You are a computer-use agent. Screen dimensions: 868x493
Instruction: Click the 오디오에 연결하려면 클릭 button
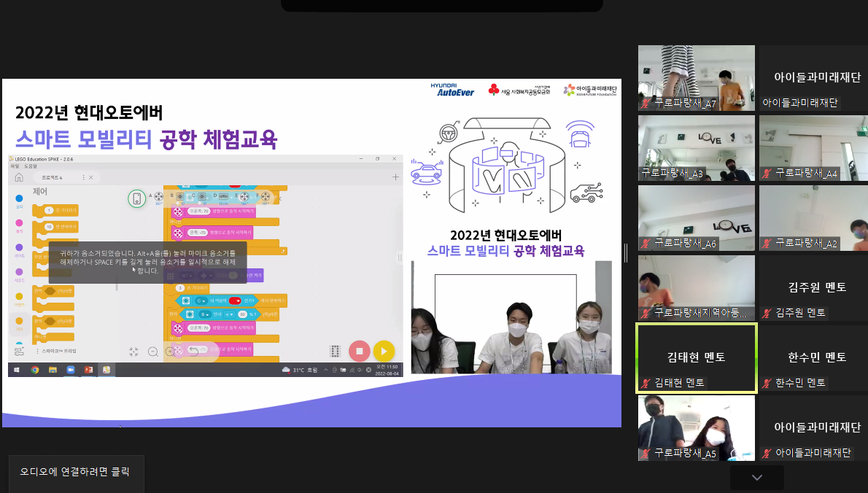76,472
